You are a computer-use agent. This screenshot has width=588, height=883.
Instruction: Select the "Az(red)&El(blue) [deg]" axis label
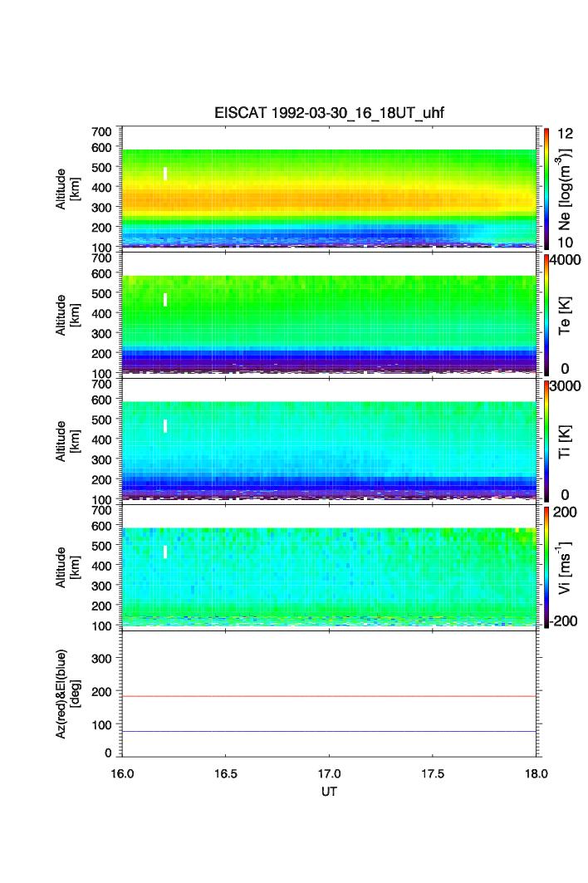coord(67,694)
